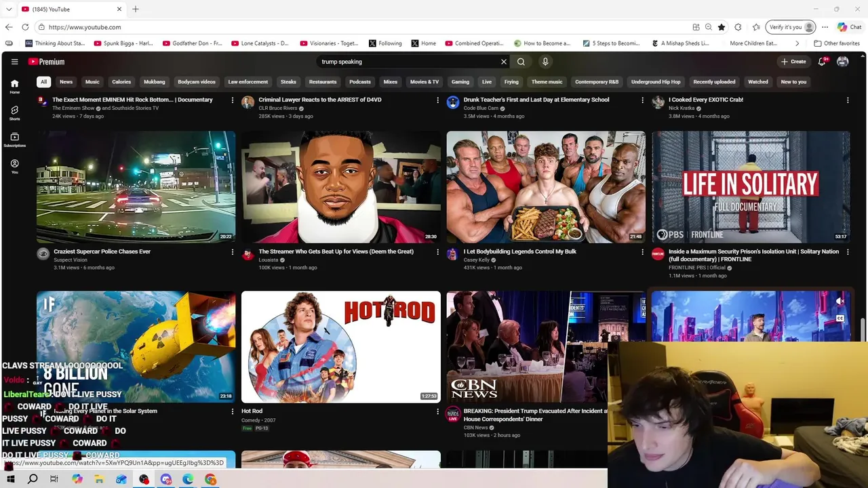Open options menu for Solitary Nation video
The width and height of the screenshot is (868, 488).
click(848, 252)
